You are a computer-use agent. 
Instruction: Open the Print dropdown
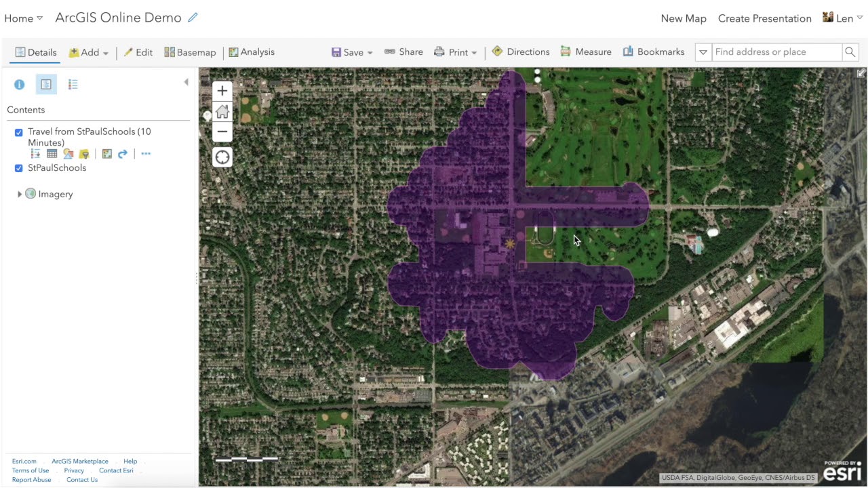tap(456, 52)
